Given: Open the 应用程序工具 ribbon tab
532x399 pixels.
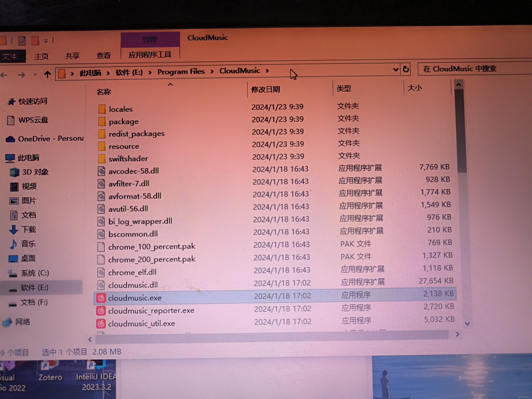Looking at the screenshot, I should click(150, 55).
